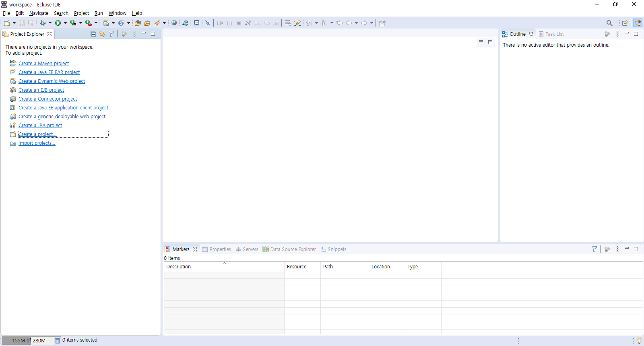The image size is (644, 346).
Task: Click the Step Over toolbar icon
Action: 266,23
